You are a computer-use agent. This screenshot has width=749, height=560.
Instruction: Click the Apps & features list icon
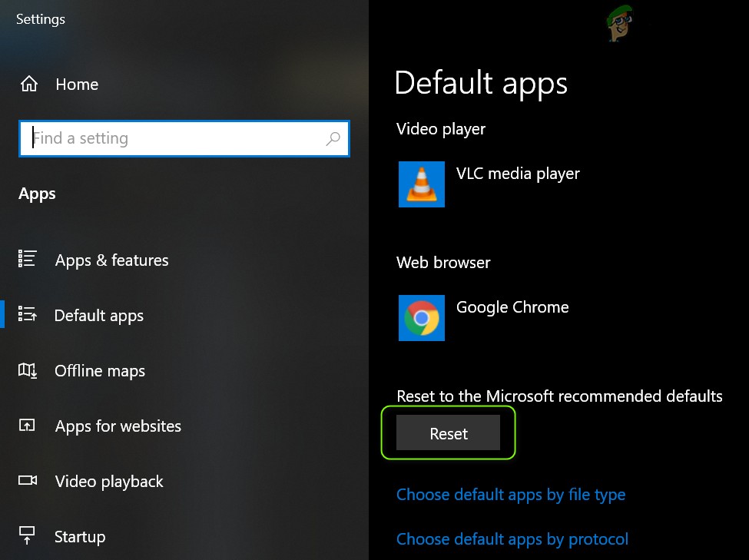pos(27,260)
